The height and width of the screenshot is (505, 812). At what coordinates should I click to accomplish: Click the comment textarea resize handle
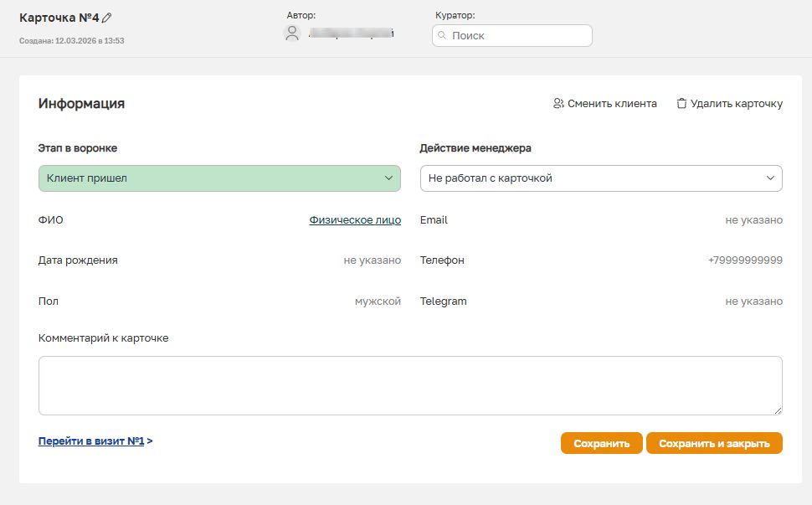(778, 410)
